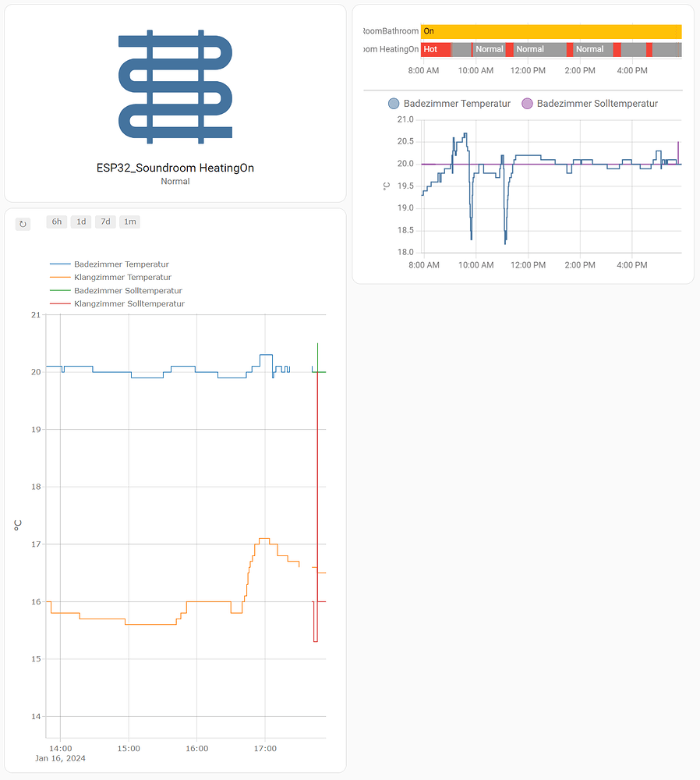This screenshot has width=700, height=780.
Task: Select the 1m time range button
Action: 129,222
